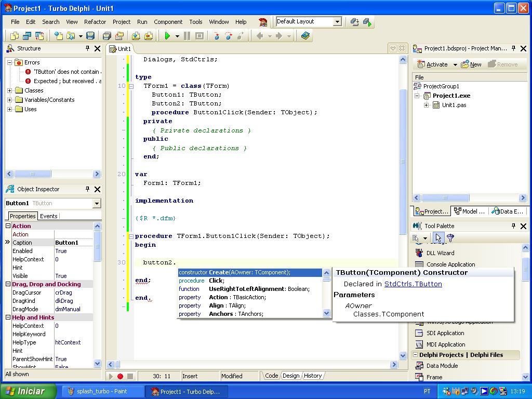Open the Component menu

tap(168, 22)
